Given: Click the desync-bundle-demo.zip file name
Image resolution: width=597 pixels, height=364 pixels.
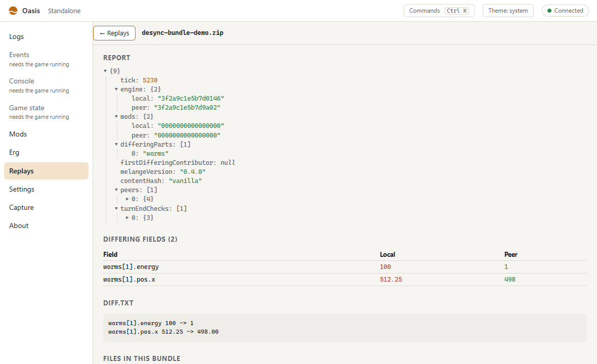Looking at the screenshot, I should pyautogui.click(x=182, y=33).
